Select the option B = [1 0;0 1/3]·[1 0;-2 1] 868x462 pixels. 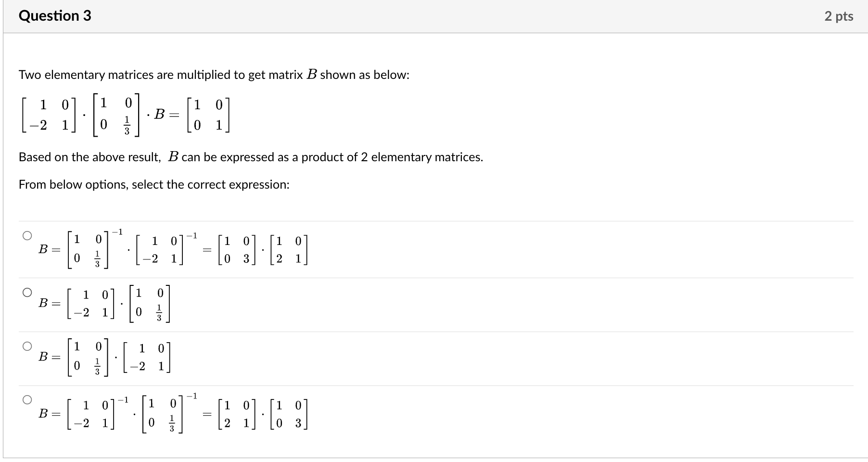[x=27, y=346]
